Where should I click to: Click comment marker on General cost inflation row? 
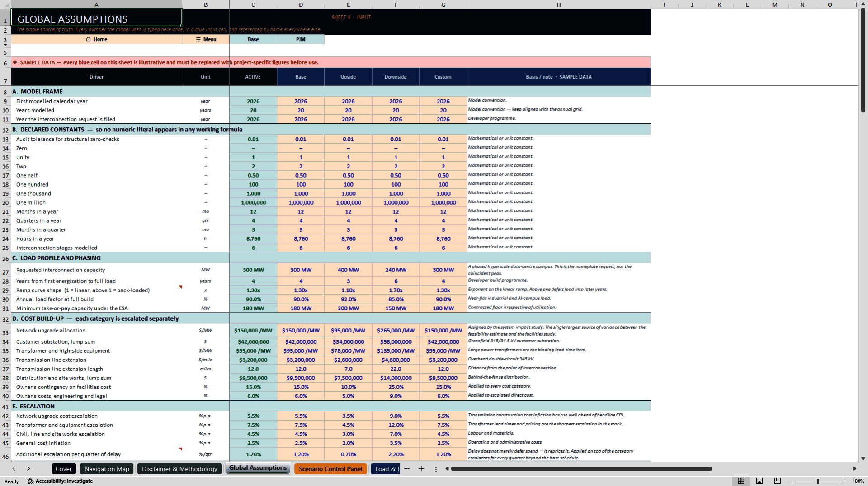(180, 449)
